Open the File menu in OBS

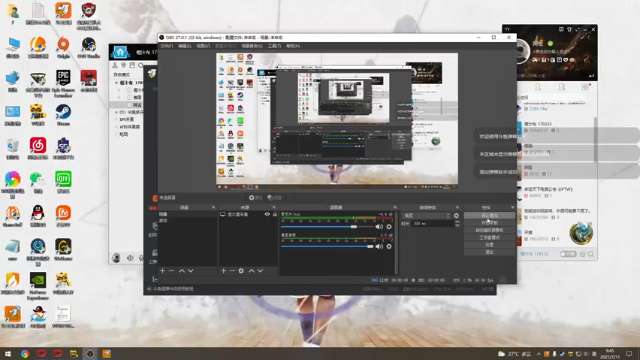(x=167, y=46)
